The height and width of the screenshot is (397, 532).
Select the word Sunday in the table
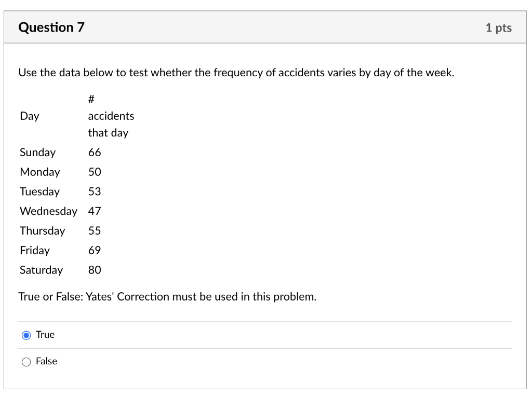point(37,152)
